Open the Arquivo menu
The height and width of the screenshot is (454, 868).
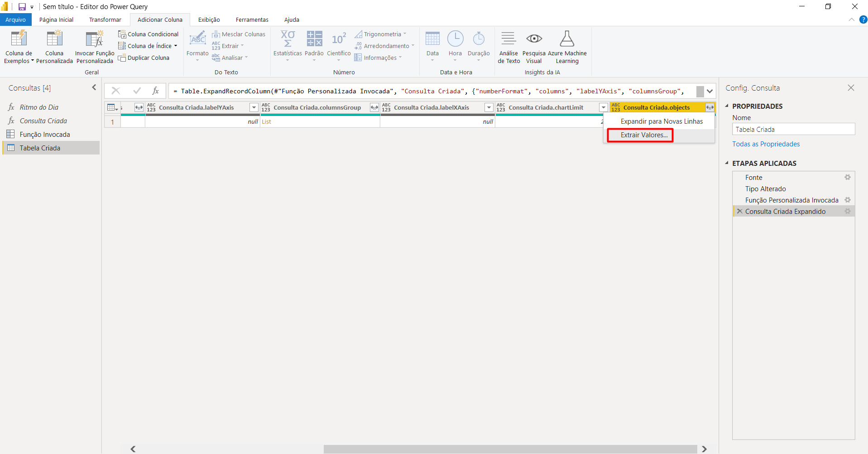[16, 19]
